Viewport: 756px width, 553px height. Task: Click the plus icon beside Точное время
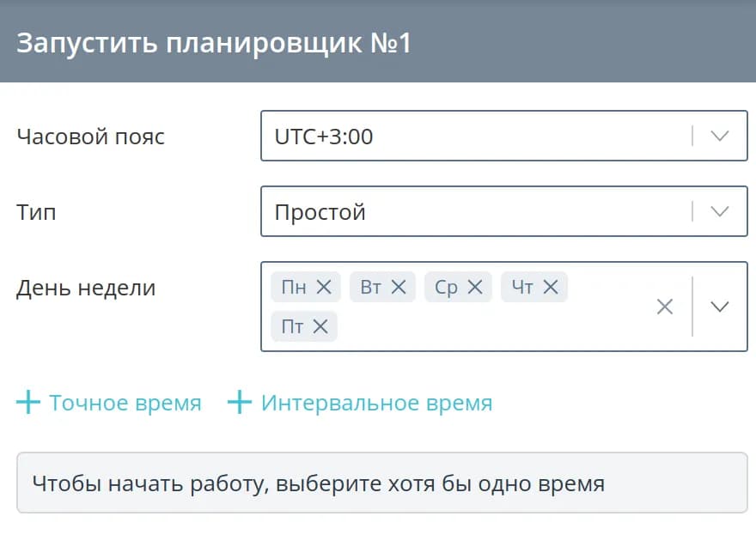click(28, 403)
